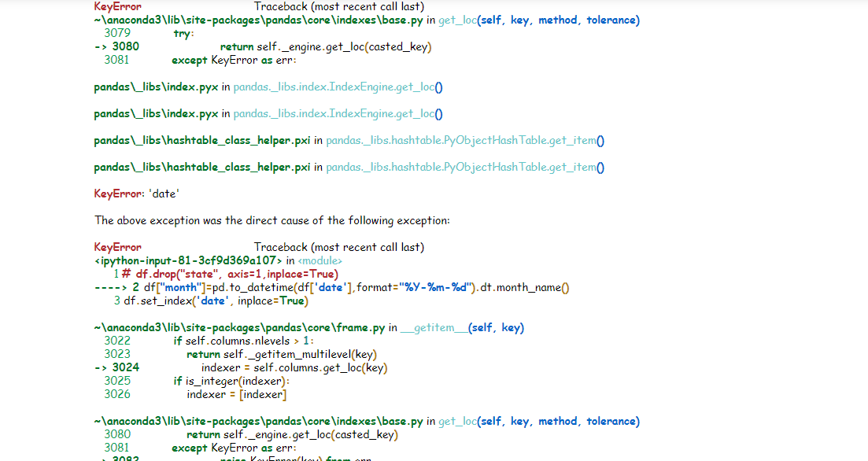Click line number 3079
Image resolution: width=868 pixels, height=461 pixels.
pyautogui.click(x=117, y=33)
